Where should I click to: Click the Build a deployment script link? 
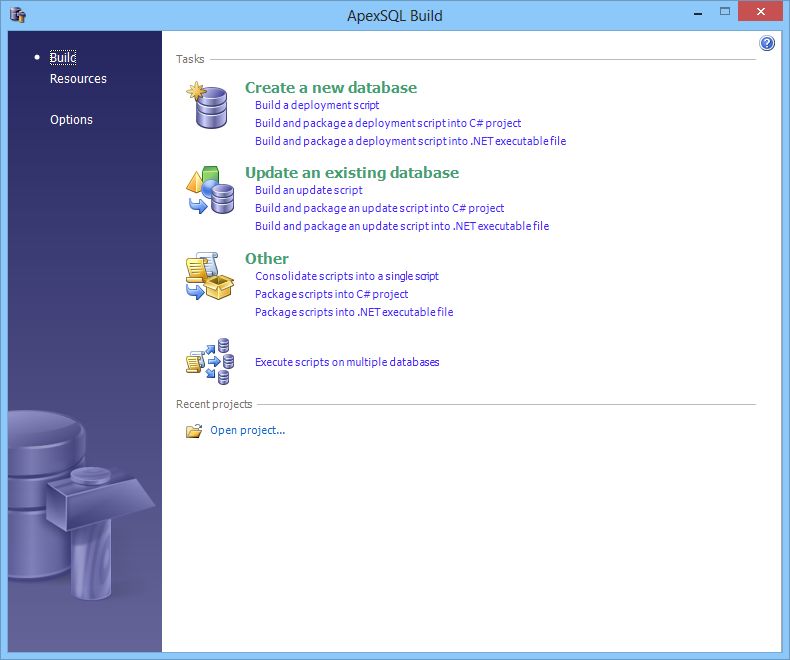pyautogui.click(x=317, y=105)
